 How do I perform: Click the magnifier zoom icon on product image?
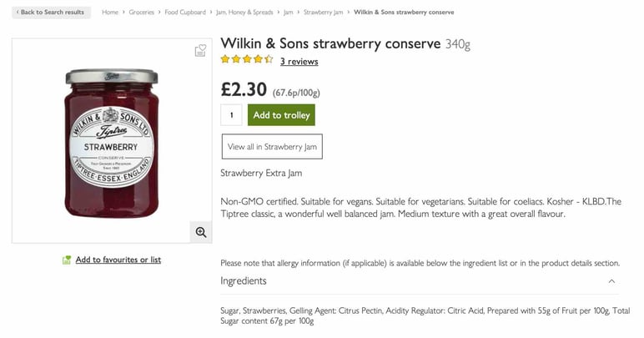coord(201,232)
